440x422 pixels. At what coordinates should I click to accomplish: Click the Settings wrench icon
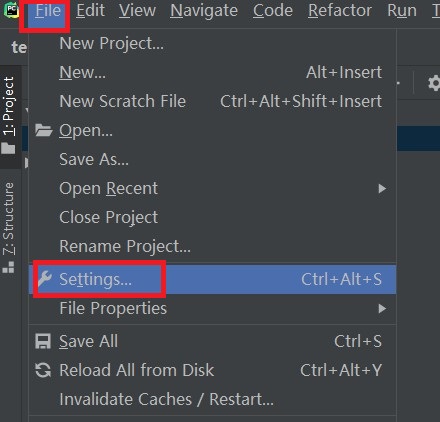[45, 279]
